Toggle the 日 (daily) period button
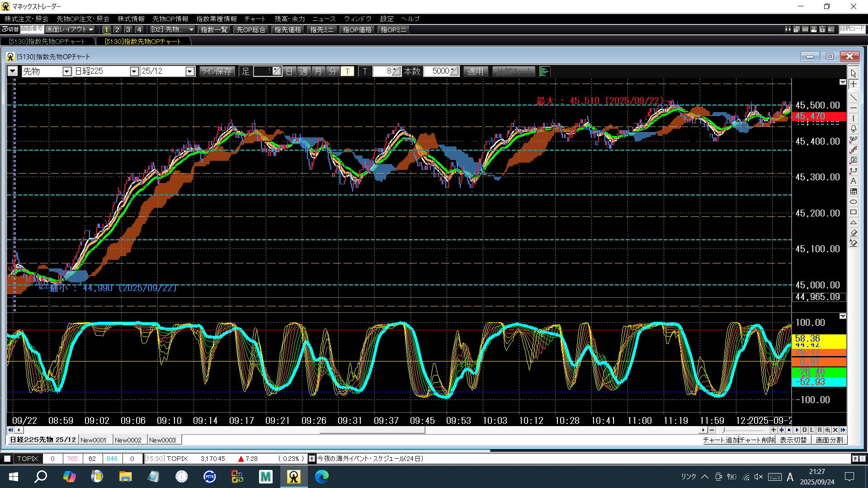This screenshot has width=868, height=488. [x=289, y=71]
